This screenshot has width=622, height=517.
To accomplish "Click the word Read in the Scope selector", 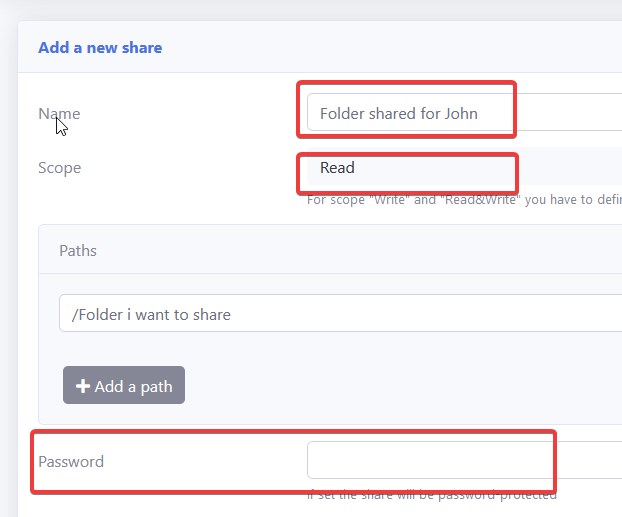I will coord(337,167).
